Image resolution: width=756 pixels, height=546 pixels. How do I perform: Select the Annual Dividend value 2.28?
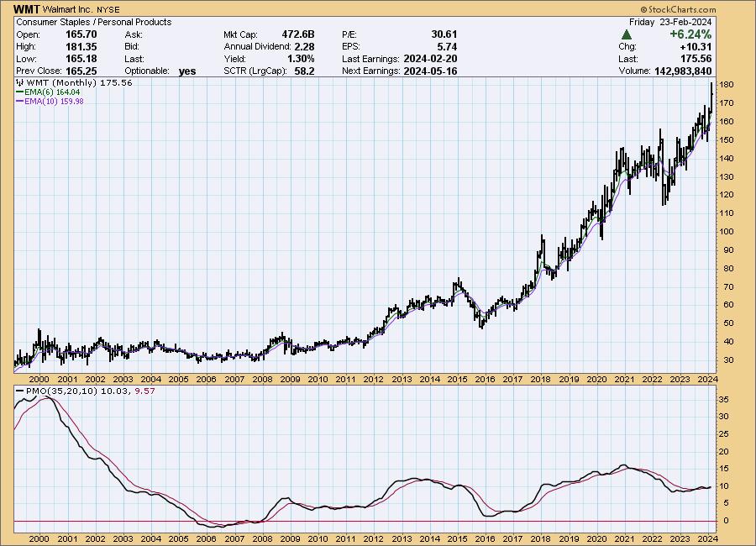(x=304, y=47)
